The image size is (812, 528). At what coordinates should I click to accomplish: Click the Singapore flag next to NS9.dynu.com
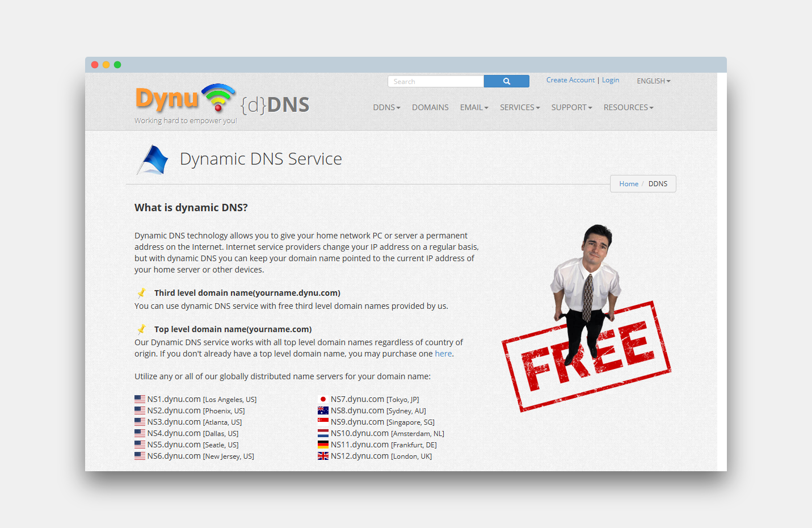(323, 422)
